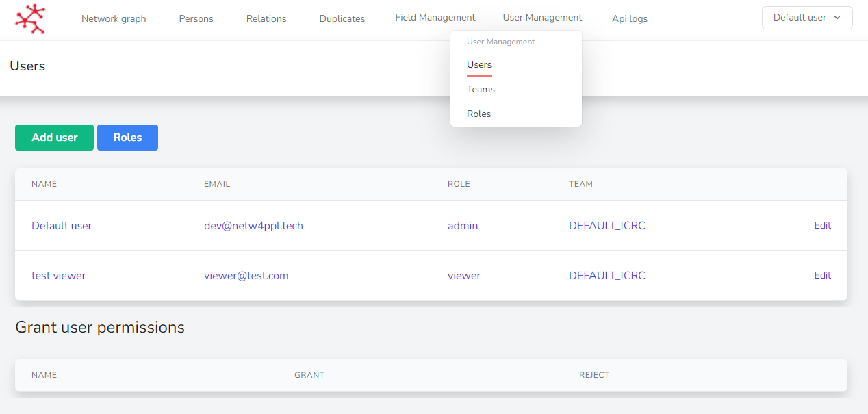The width and height of the screenshot is (868, 414).
Task: Select Teams in the dropdown menu
Action: coord(481,89)
